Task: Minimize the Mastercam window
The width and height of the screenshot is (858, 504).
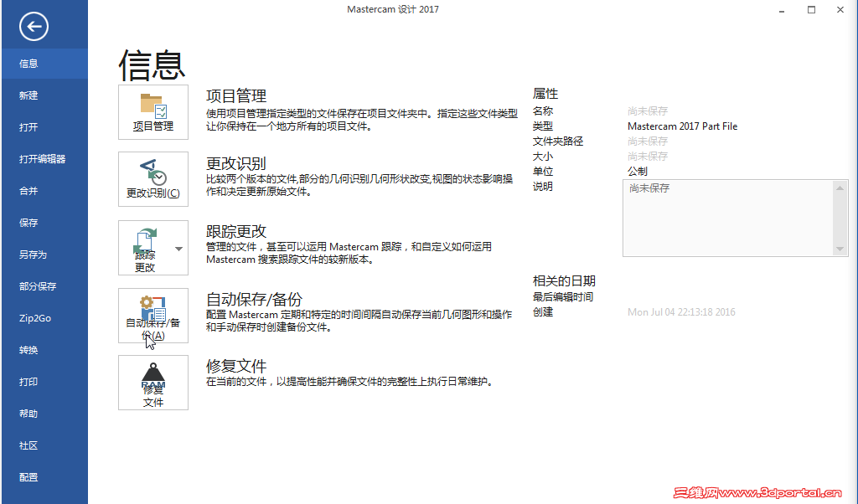Action: pos(782,10)
